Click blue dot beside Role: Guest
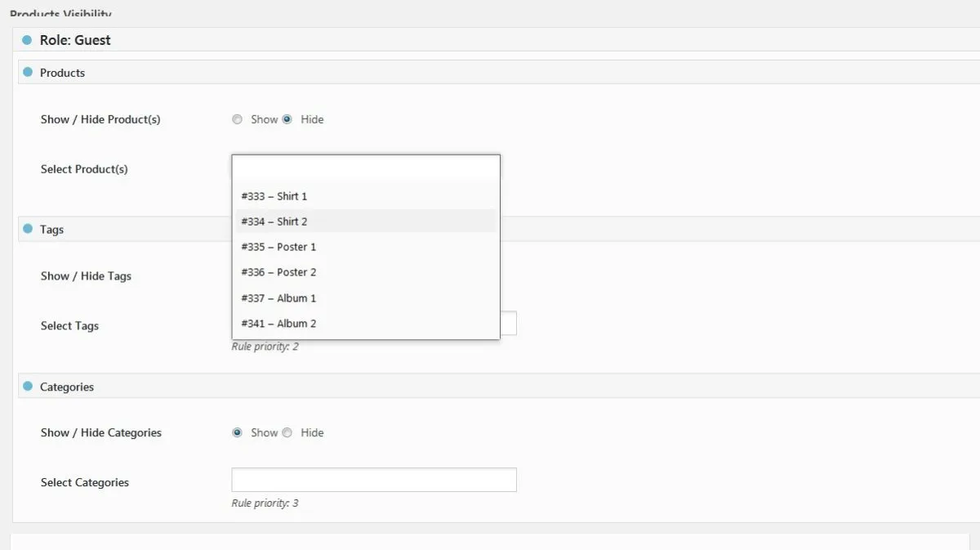 click(27, 39)
